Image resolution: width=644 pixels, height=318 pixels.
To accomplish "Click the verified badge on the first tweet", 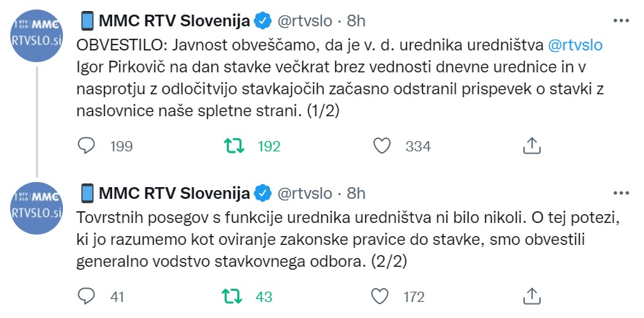I will (263, 19).
